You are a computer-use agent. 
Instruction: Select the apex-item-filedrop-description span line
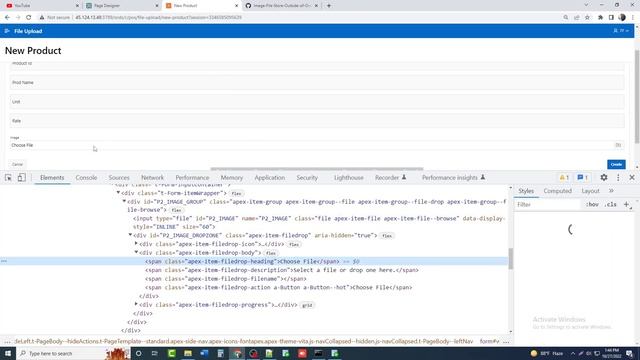click(282, 270)
